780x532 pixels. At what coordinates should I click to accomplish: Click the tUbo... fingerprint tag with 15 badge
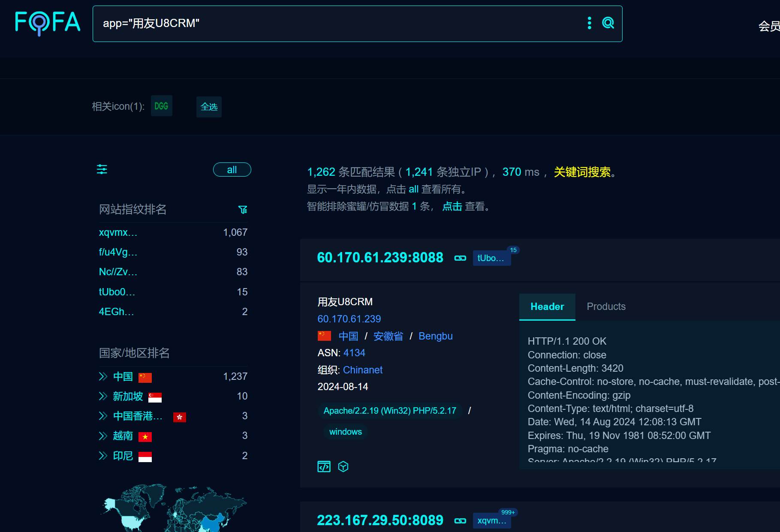(x=491, y=258)
